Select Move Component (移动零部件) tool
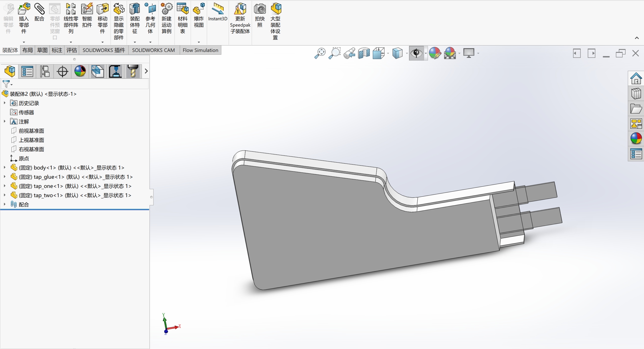The width and height of the screenshot is (644, 349). point(102,9)
